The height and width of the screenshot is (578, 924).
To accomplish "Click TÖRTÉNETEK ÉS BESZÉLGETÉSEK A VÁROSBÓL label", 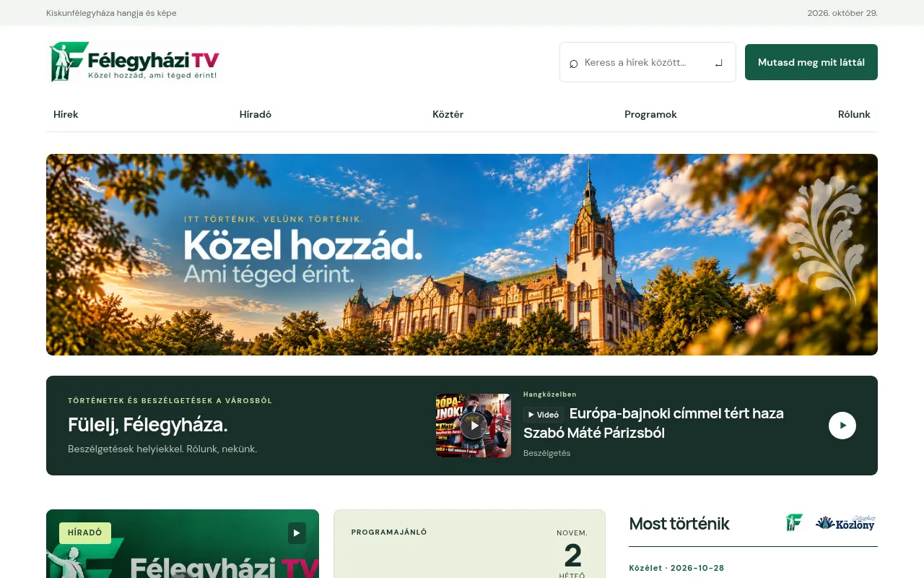I will tap(170, 400).
